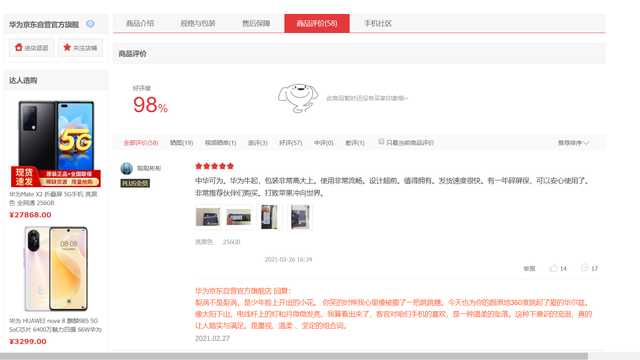Select the 商品评价(58) tab
The width and height of the screenshot is (640, 360).
click(x=317, y=23)
